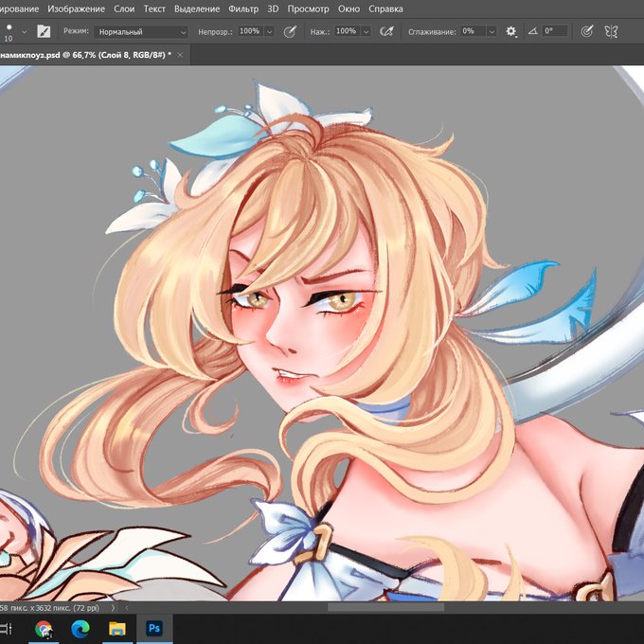Open the Окно menu

click(349, 9)
